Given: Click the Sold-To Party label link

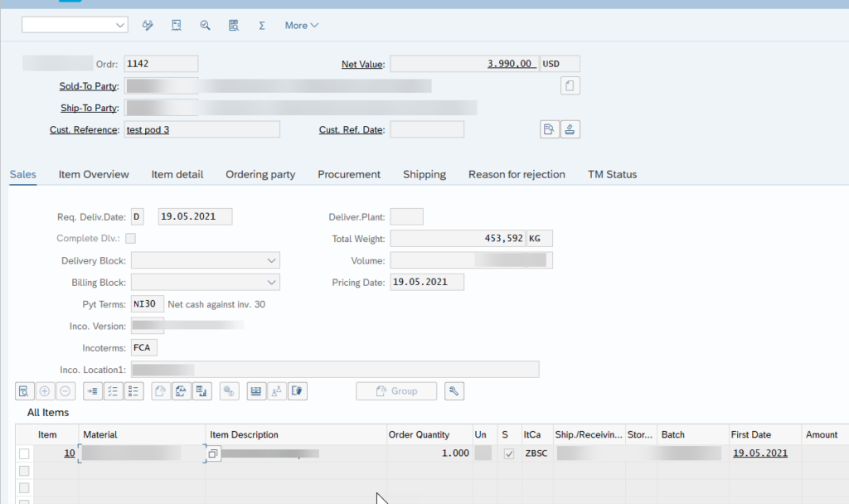Looking at the screenshot, I should (89, 86).
